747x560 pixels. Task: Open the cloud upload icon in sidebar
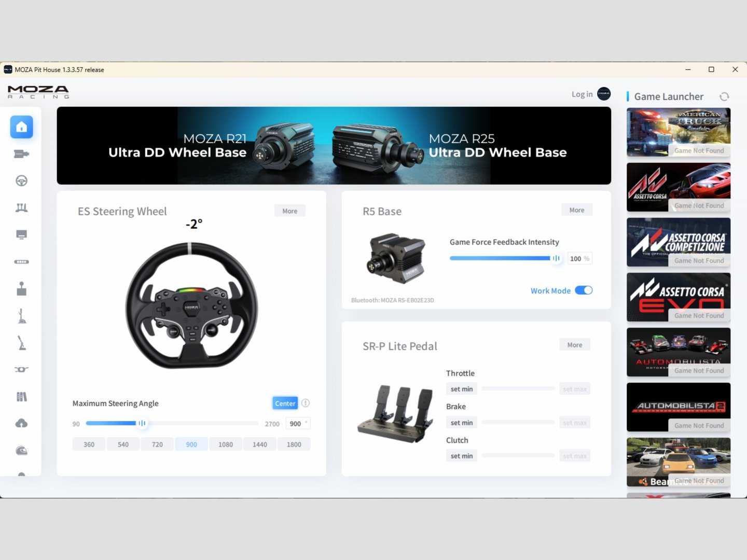click(21, 424)
